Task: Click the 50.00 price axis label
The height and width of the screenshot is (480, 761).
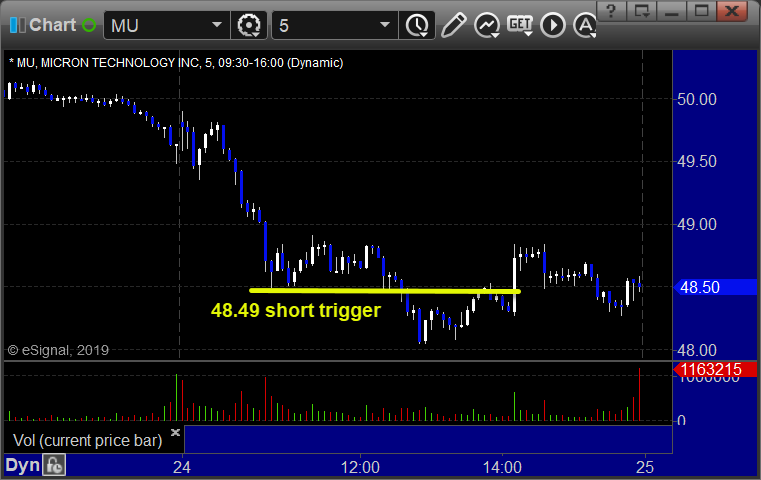Action: pos(697,99)
